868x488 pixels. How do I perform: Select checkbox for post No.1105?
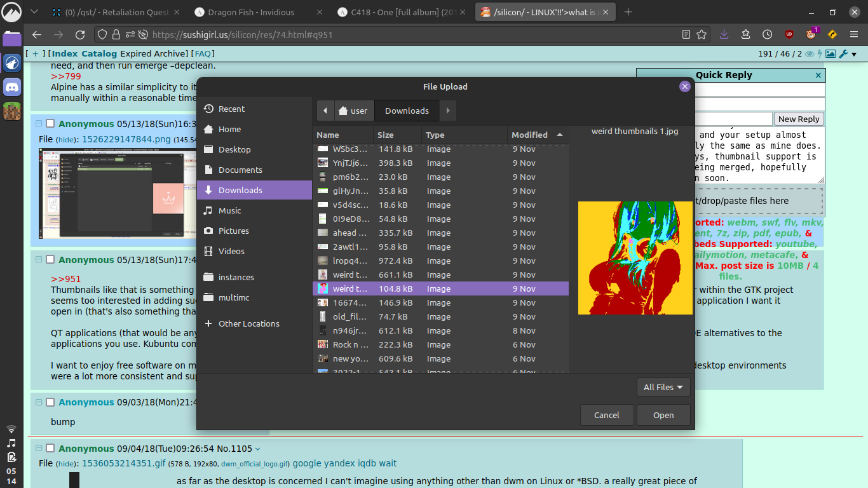coord(50,449)
